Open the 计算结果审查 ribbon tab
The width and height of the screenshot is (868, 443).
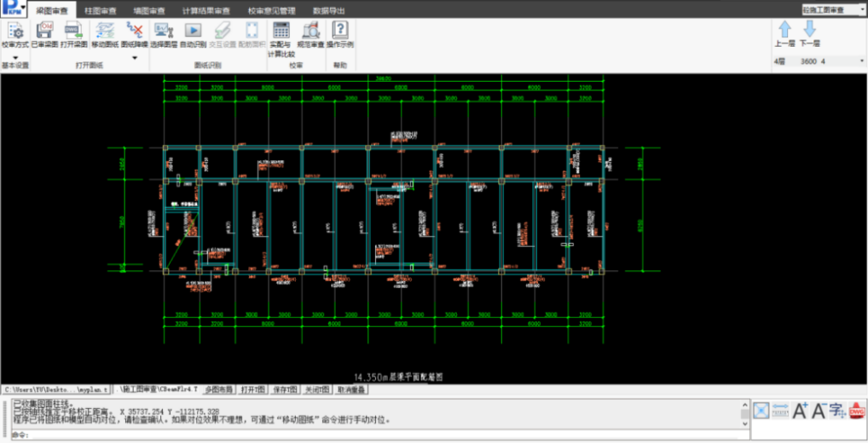point(206,10)
